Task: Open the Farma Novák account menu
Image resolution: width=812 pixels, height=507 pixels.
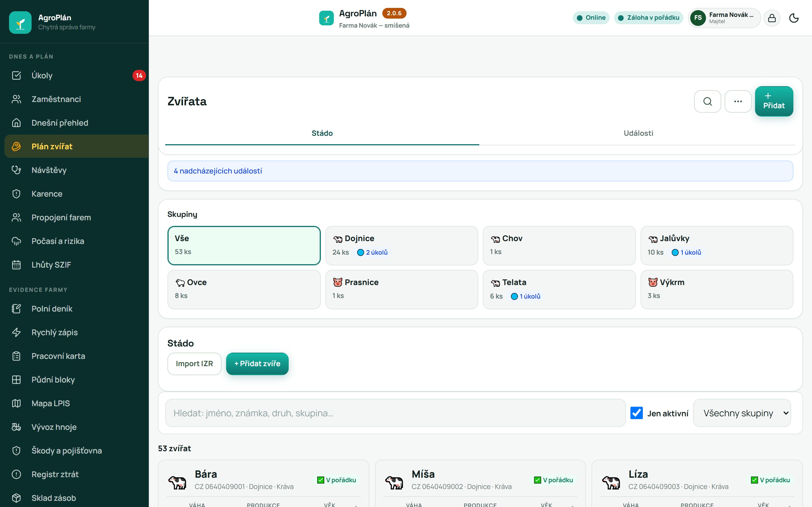Action: (724, 18)
